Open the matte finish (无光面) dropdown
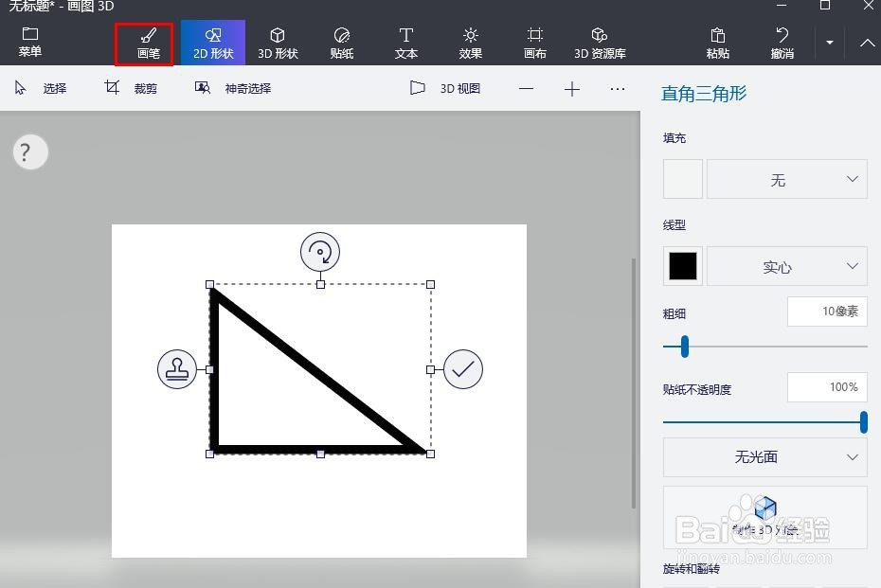 click(764, 457)
